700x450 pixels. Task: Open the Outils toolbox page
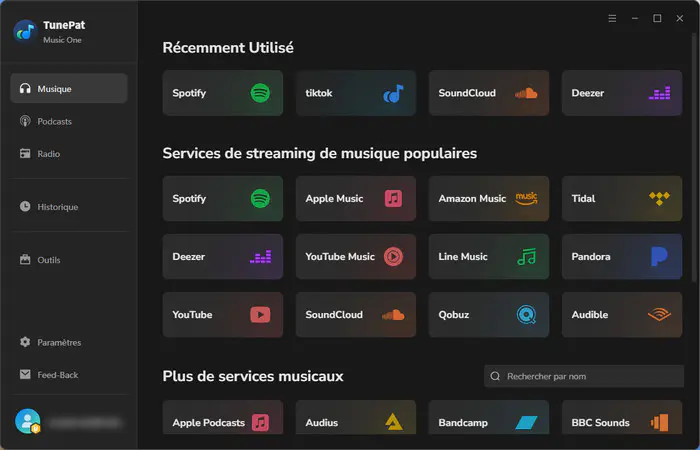click(69, 260)
